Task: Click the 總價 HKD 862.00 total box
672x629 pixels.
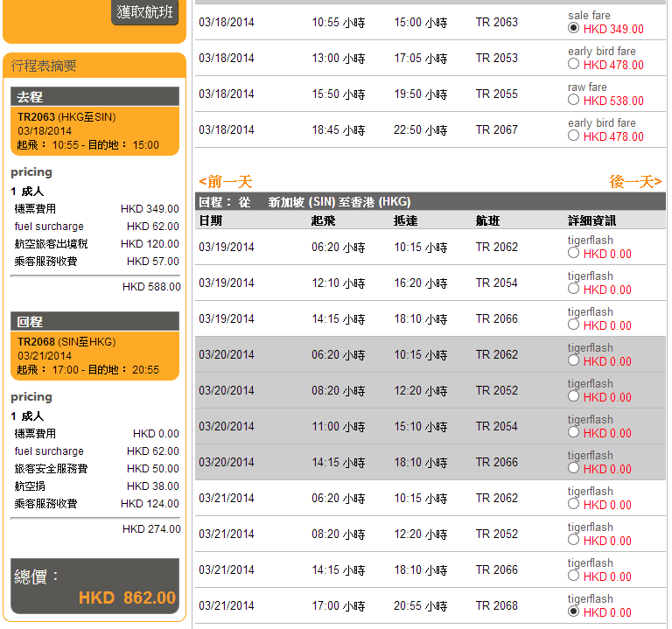Action: [x=94, y=587]
